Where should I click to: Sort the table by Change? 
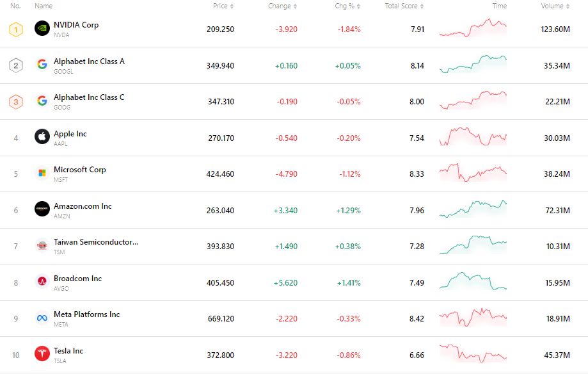pyautogui.click(x=279, y=6)
